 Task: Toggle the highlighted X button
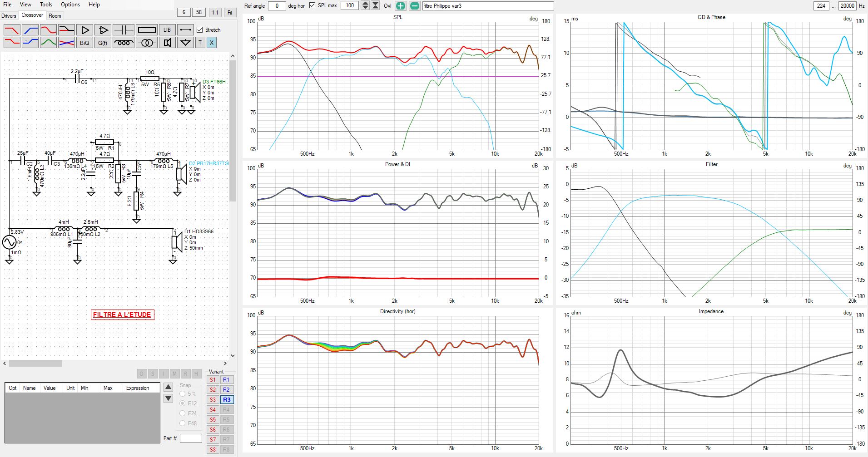211,43
